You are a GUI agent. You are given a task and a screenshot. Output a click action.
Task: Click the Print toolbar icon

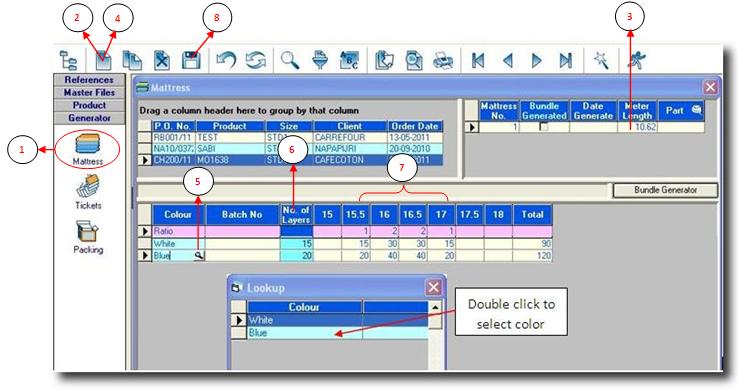point(443,61)
